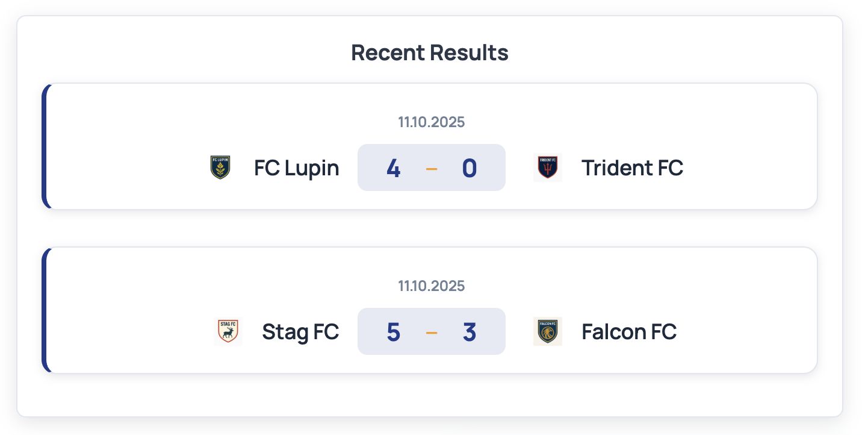Click Trident FC's score of 0
Screen dimensions: 868x435
click(x=470, y=168)
